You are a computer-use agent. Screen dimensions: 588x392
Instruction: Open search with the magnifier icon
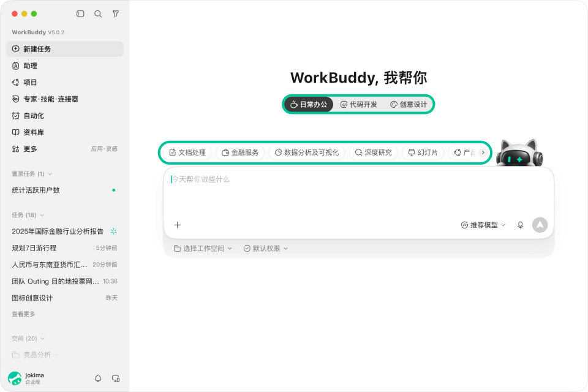click(98, 14)
